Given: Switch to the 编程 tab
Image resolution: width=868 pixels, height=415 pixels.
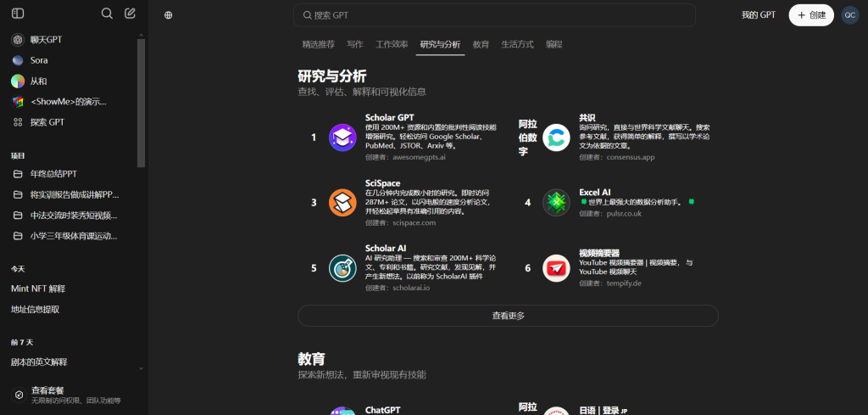Looking at the screenshot, I should pos(554,44).
